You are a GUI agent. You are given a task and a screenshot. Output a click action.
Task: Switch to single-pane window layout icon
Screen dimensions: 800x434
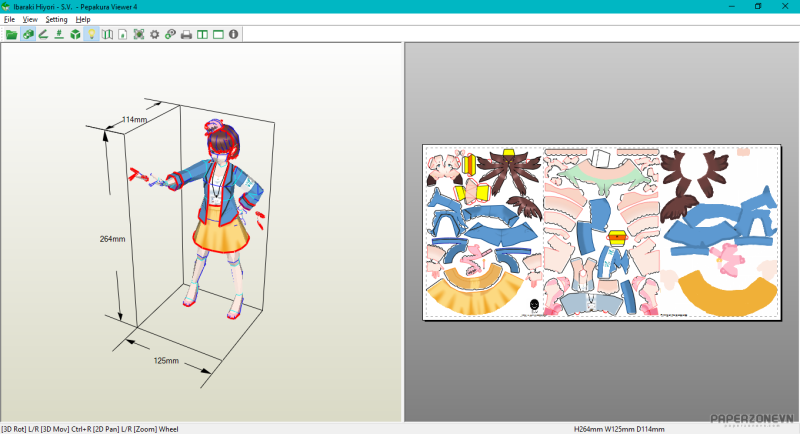[218, 34]
